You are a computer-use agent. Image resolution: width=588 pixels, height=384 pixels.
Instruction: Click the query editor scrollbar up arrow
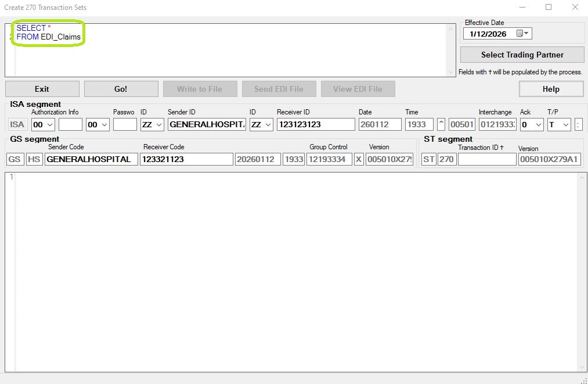pyautogui.click(x=450, y=28)
